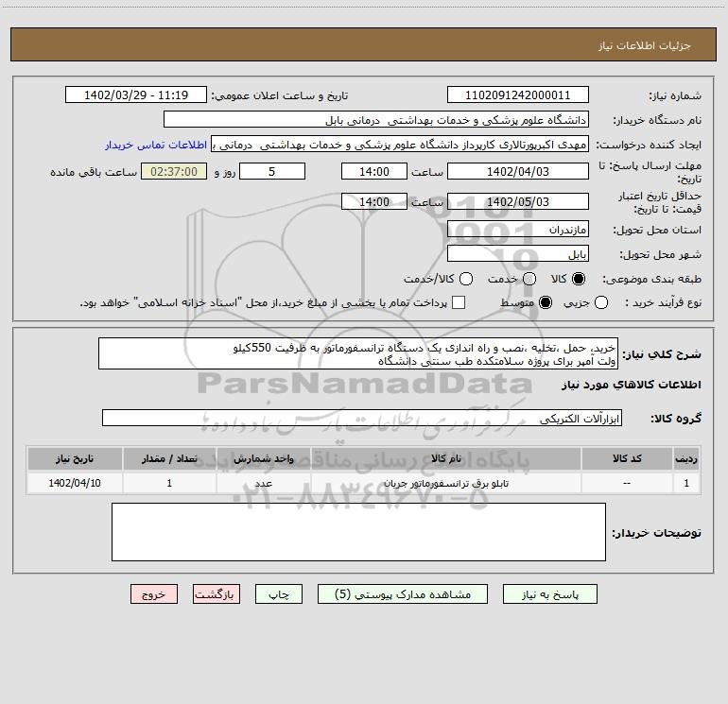
Task: Click the price validity time 14:00 field
Action: click(374, 201)
